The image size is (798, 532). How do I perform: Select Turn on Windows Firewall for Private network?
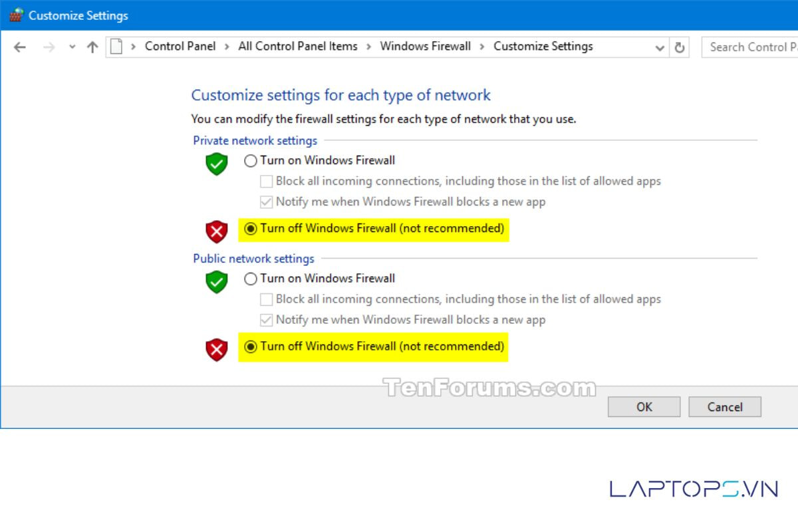(x=251, y=161)
